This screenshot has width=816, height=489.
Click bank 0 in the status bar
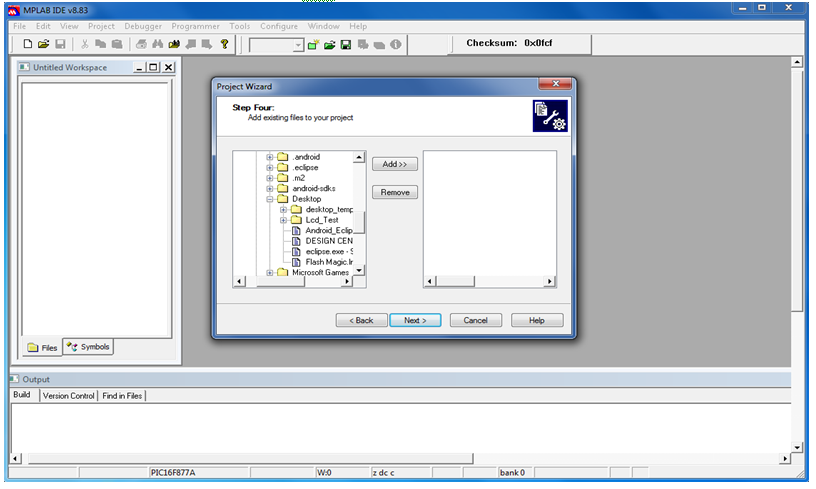pos(512,473)
